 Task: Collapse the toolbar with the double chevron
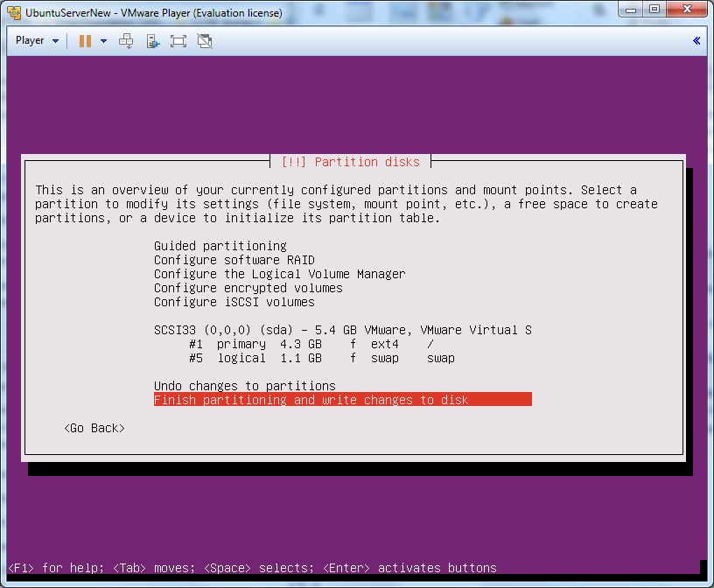point(696,40)
